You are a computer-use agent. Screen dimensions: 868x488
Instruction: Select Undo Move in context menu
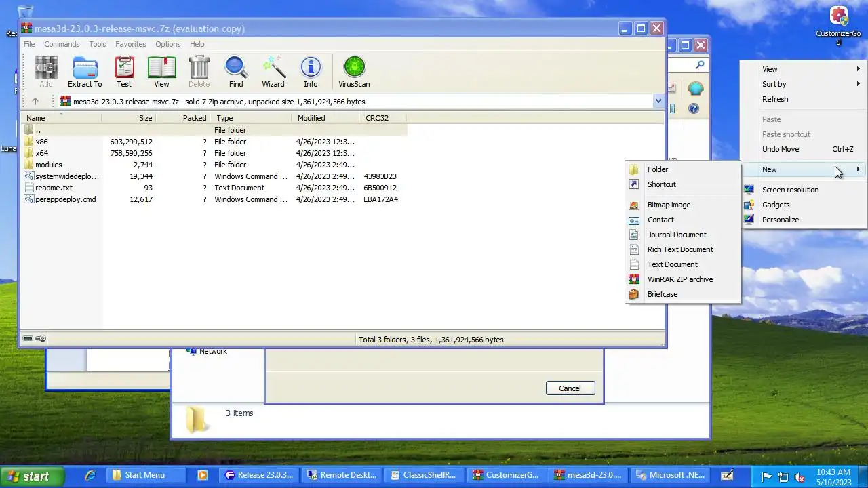click(804, 149)
